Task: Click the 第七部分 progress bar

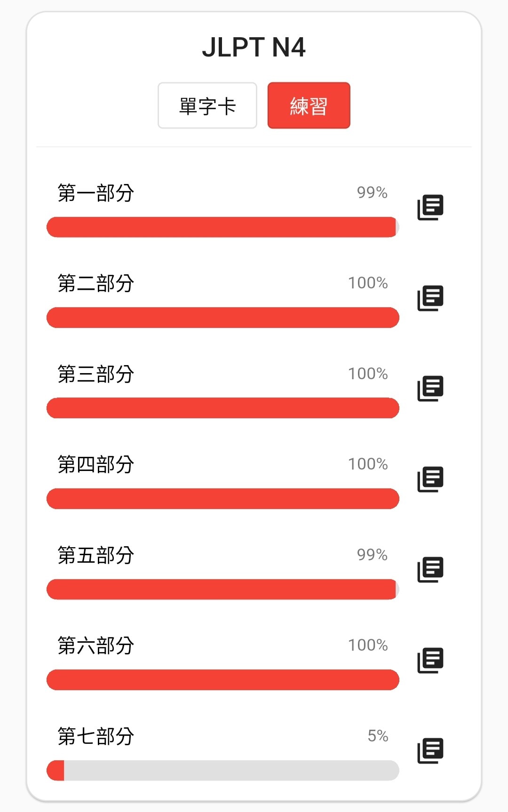Action: pos(223,771)
